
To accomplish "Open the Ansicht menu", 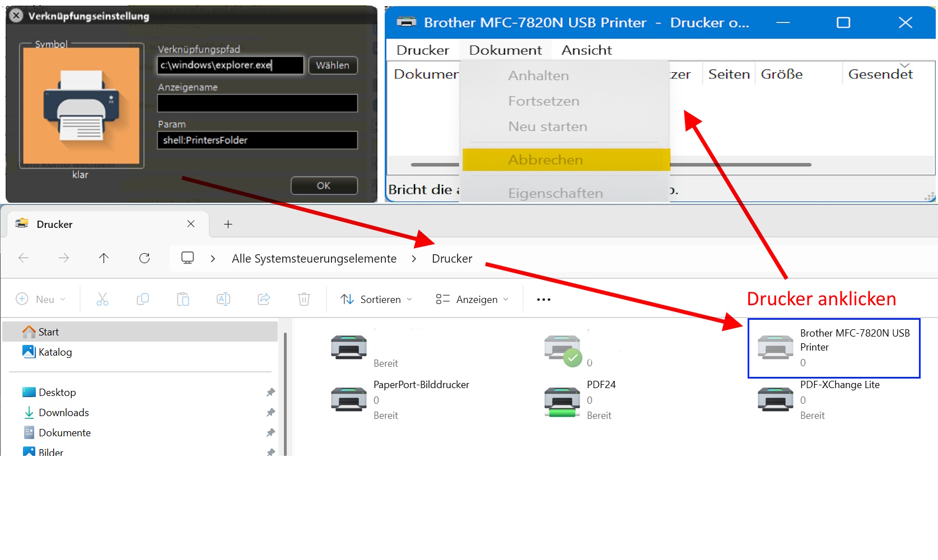I will point(586,50).
